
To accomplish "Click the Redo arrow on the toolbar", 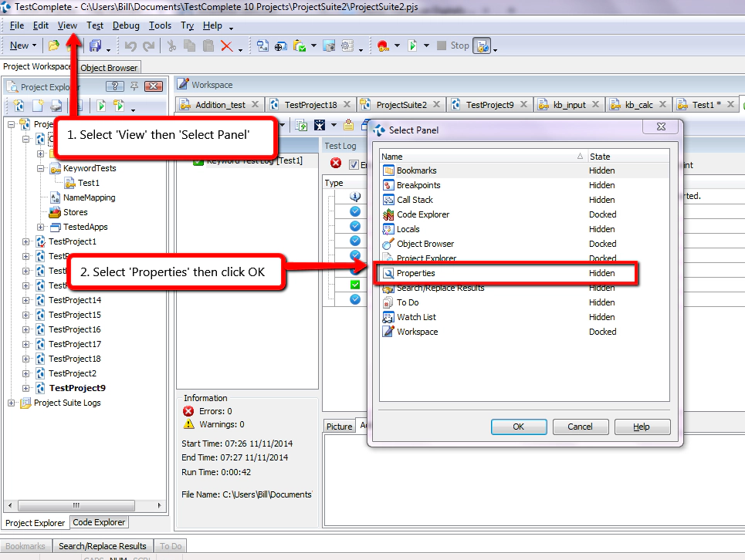I will [147, 45].
